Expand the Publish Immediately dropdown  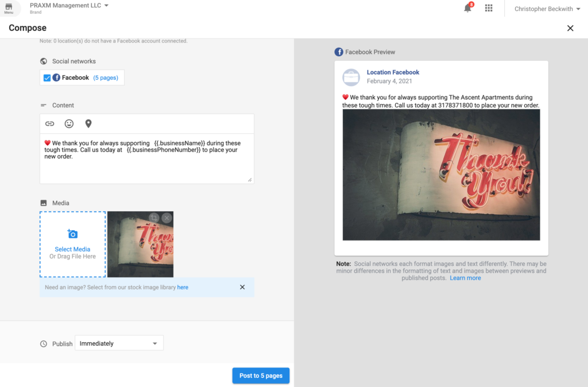(x=119, y=343)
